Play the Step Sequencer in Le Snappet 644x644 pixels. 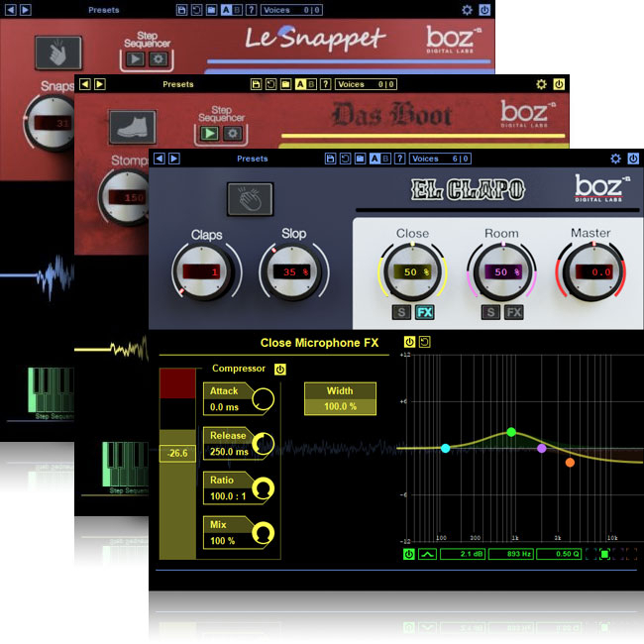135,59
